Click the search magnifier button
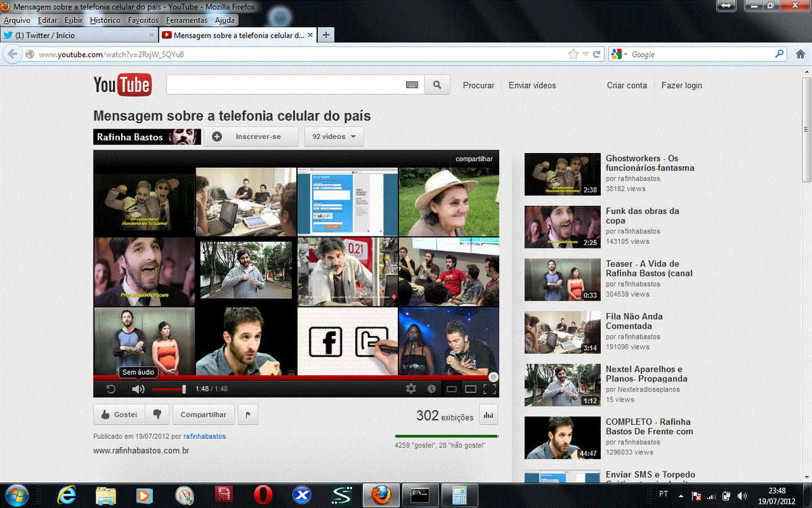The image size is (812, 508). click(x=437, y=85)
